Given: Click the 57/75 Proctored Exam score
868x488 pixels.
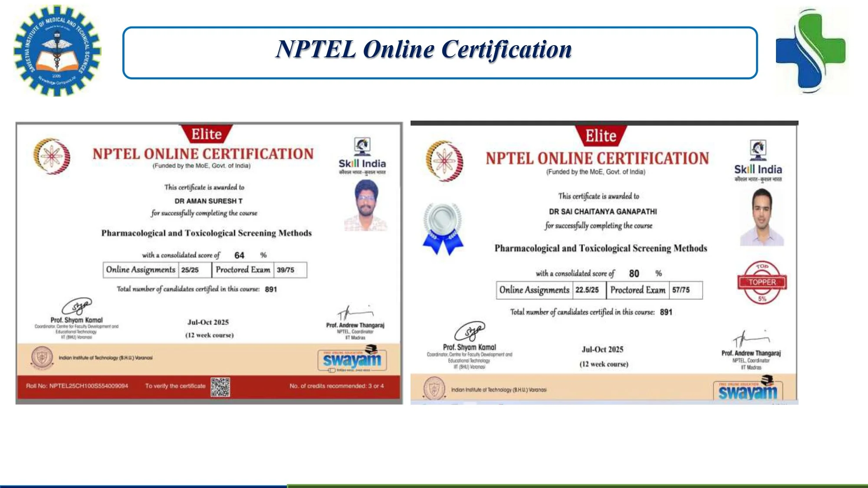Looking at the screenshot, I should pos(681,290).
